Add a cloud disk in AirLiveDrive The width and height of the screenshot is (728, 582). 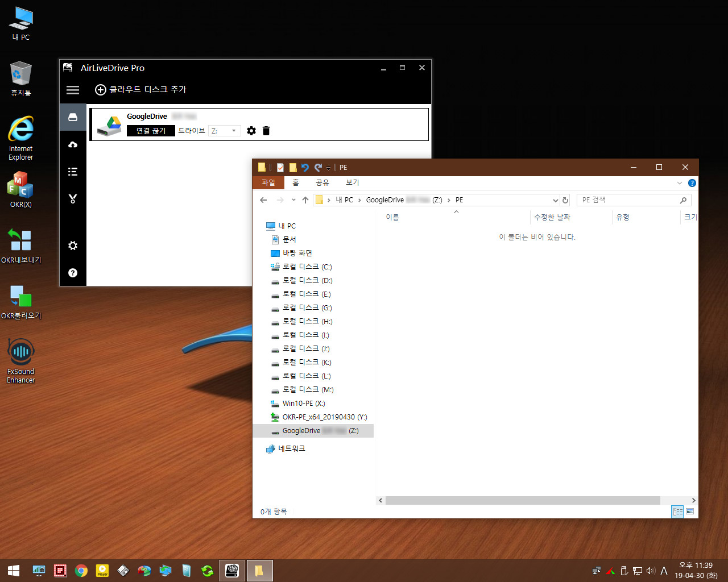140,90
